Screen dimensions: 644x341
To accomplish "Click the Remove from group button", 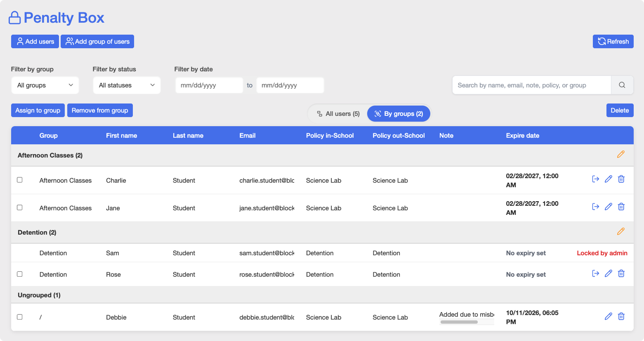I will pyautogui.click(x=100, y=111).
